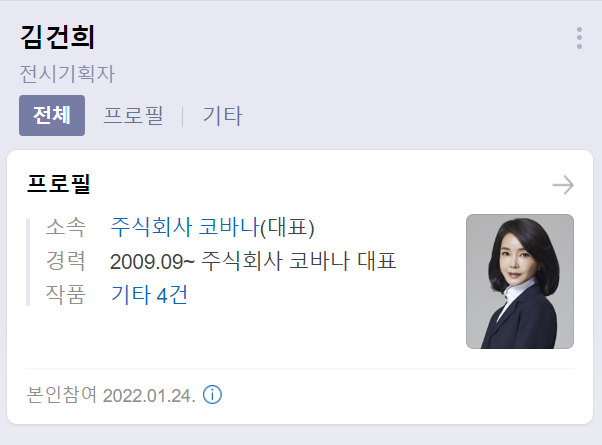
Task: Click the divider between 프로필 and 기타 tabs
Action: [x=182, y=116]
